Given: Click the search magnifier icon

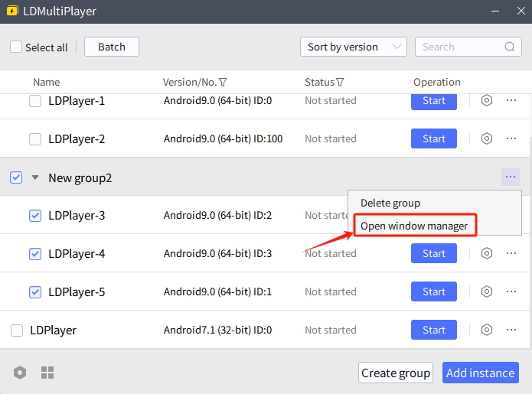Looking at the screenshot, I should click(510, 47).
